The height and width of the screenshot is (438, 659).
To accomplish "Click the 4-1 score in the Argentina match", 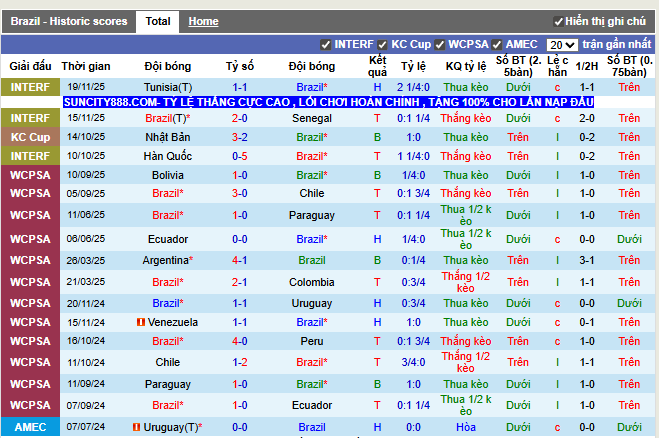I will pos(240,260).
